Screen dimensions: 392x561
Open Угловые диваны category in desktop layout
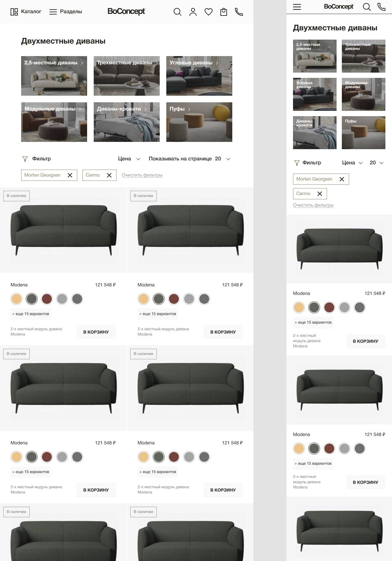coord(199,76)
